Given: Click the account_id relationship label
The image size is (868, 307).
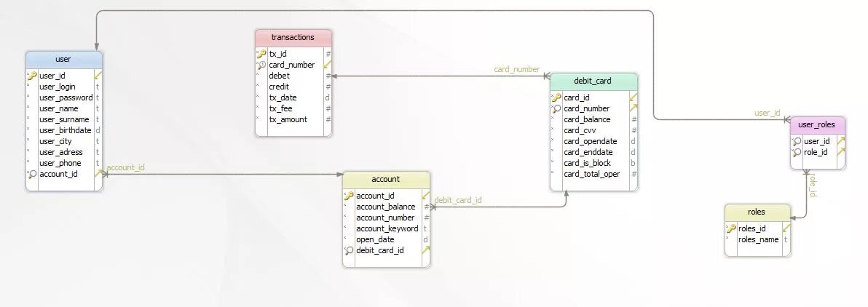Looking at the screenshot, I should pyautogui.click(x=126, y=167).
